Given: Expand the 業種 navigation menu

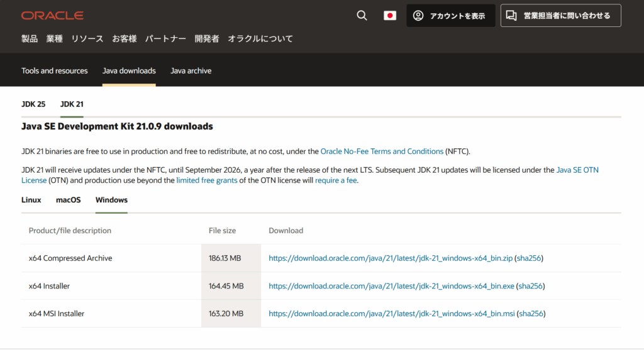Looking at the screenshot, I should point(55,39).
